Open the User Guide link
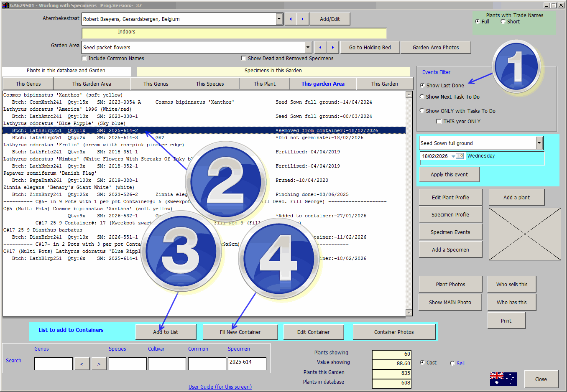The image size is (567, 392). [x=220, y=387]
